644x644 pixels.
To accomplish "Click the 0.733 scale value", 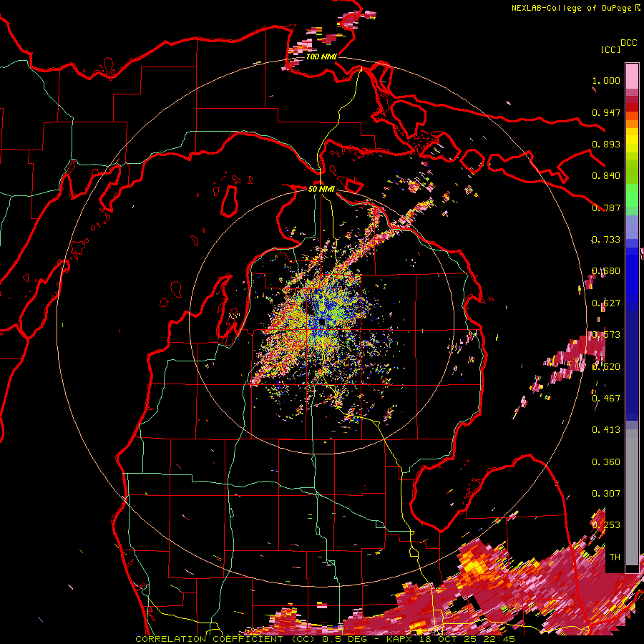I will point(606,240).
